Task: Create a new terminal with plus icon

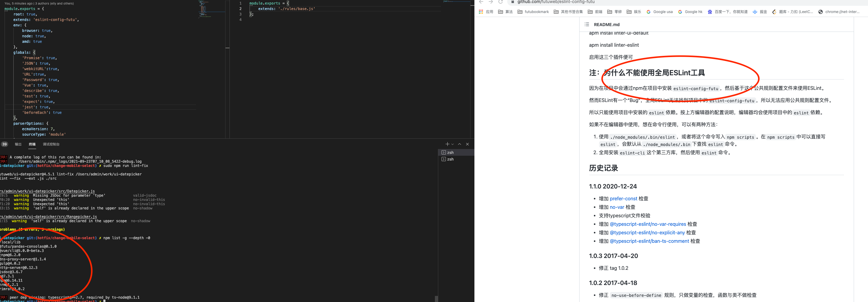Action: click(447, 144)
